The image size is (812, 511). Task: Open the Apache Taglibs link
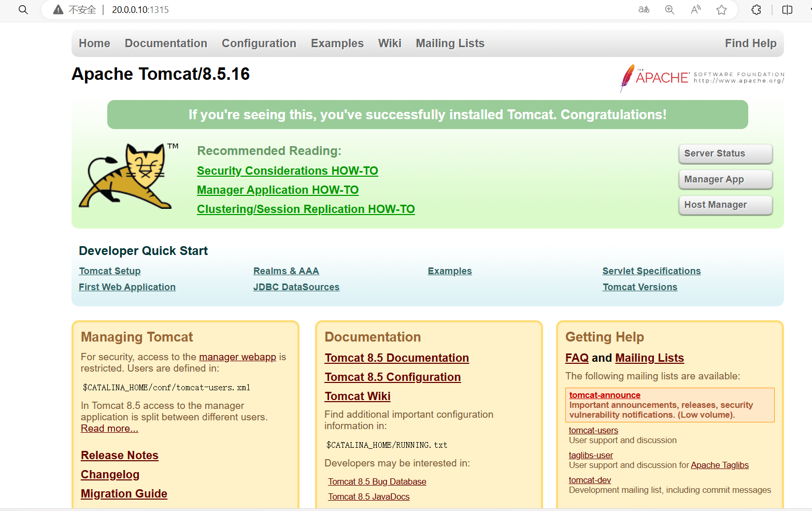720,465
